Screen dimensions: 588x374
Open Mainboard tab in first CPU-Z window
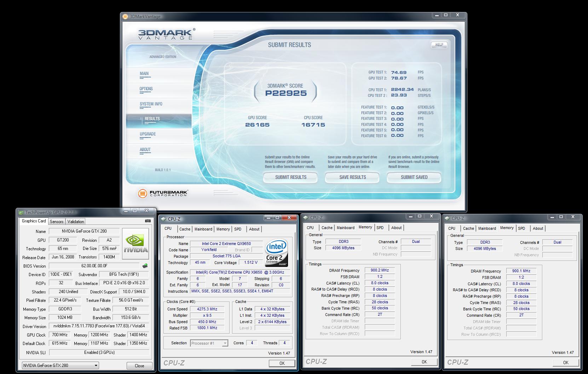[203, 229]
